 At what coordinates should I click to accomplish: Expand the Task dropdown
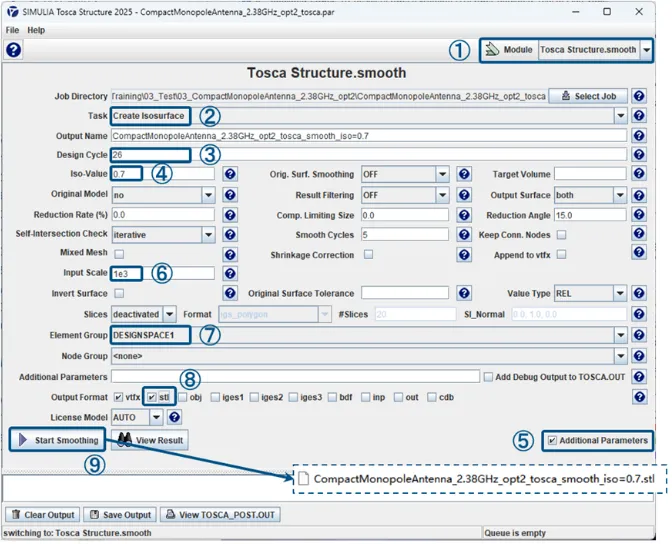[x=620, y=116]
